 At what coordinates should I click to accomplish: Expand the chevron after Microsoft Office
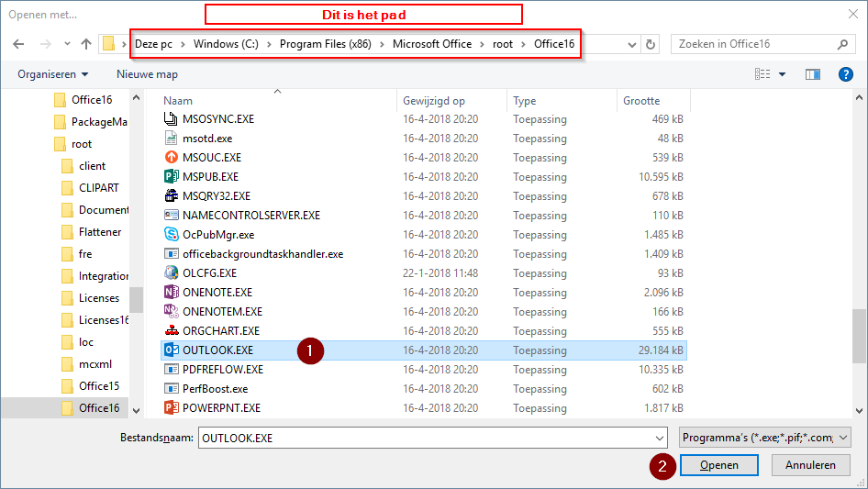(482, 44)
